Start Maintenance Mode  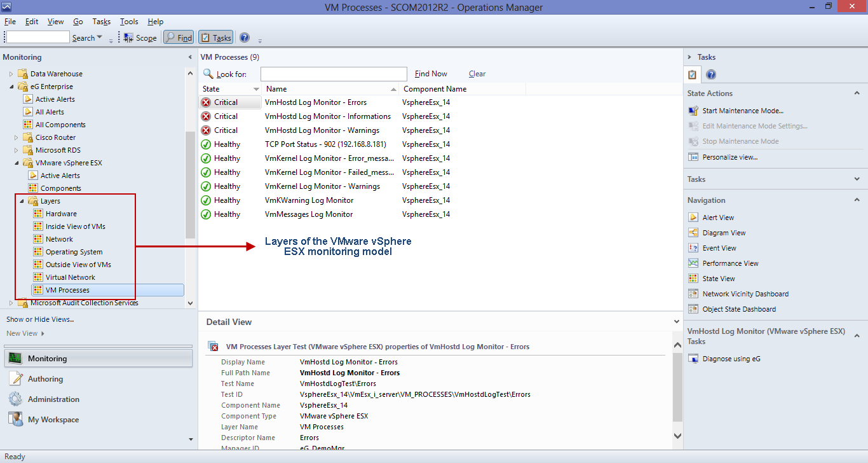pyautogui.click(x=743, y=111)
